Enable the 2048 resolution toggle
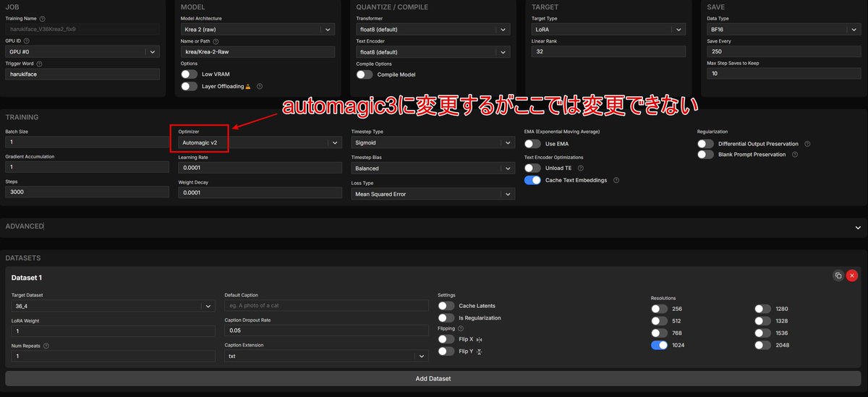 click(762, 345)
